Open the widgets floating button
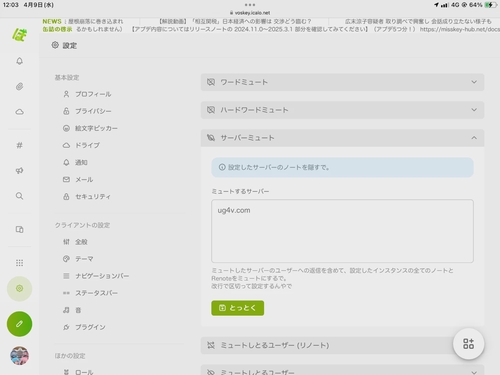500x375 pixels. click(x=468, y=344)
